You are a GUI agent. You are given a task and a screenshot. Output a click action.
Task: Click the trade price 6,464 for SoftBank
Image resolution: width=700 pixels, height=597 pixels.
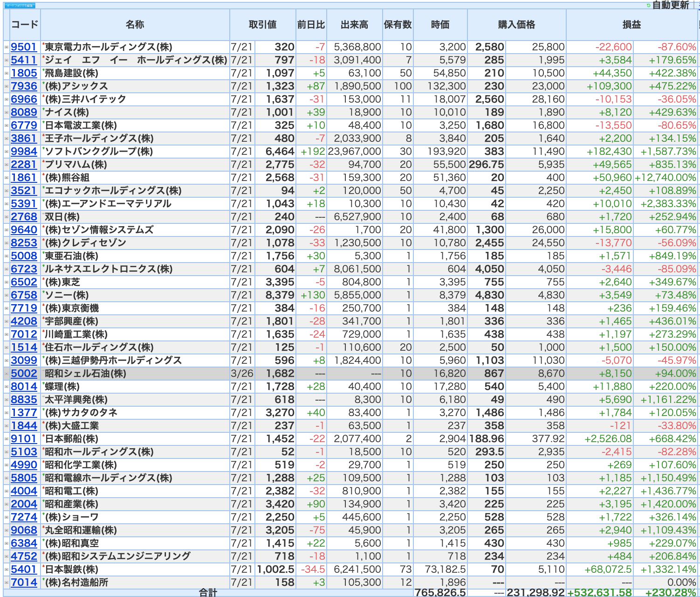280,152
